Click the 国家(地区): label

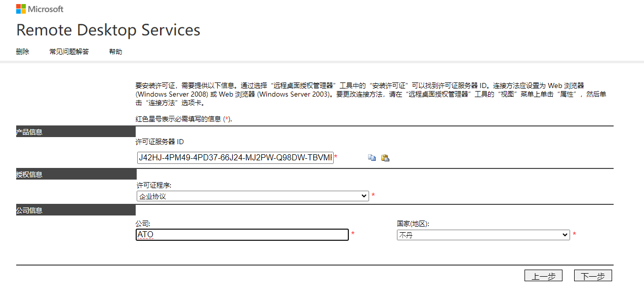tap(414, 224)
